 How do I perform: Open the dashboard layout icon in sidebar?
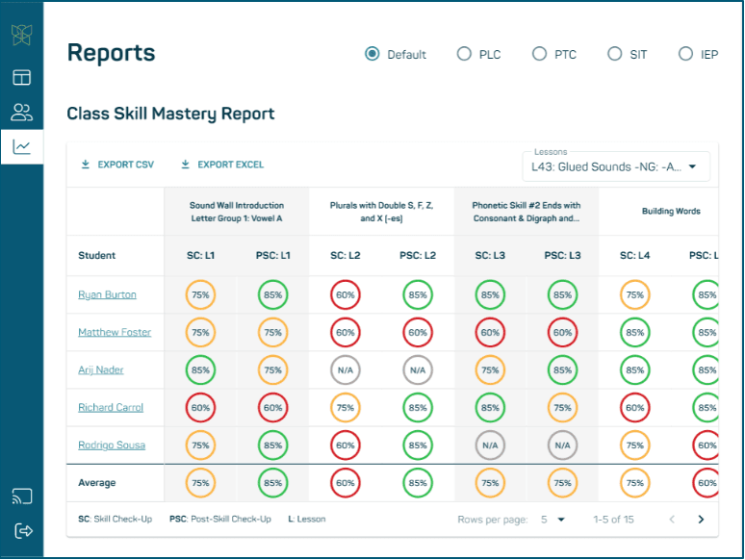21,78
